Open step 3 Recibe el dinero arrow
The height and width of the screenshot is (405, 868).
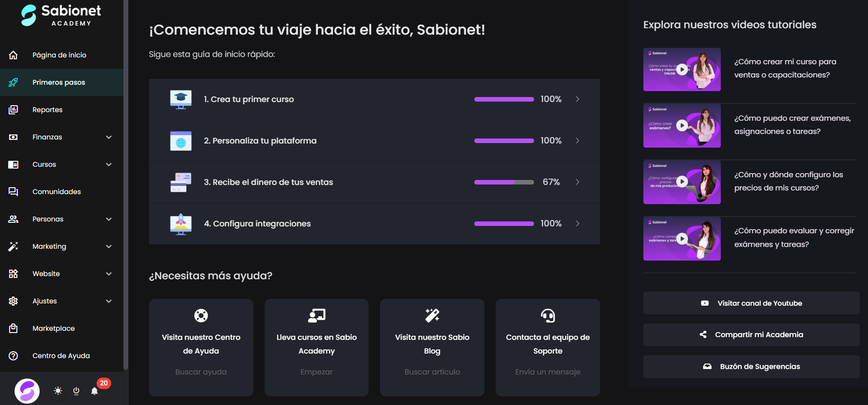(x=577, y=182)
